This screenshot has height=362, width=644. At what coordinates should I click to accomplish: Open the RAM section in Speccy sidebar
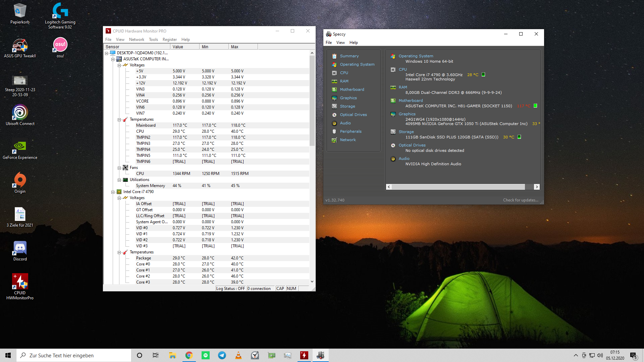click(344, 81)
